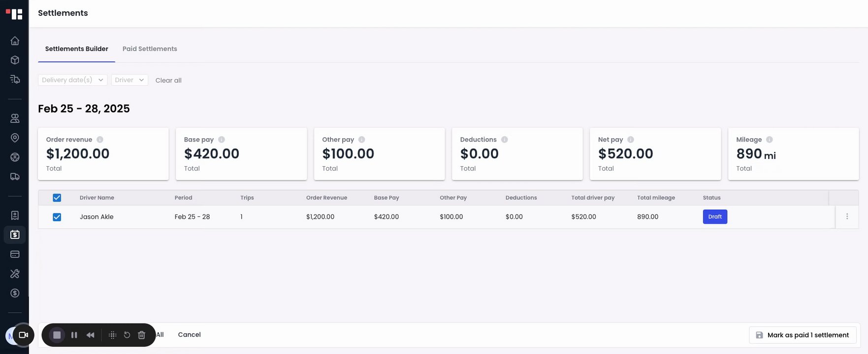The width and height of the screenshot is (868, 354).
Task: Open the truck fleet sidebar icon
Action: (15, 177)
